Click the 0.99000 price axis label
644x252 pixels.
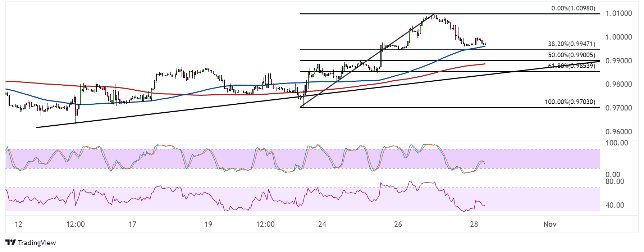[619, 61]
